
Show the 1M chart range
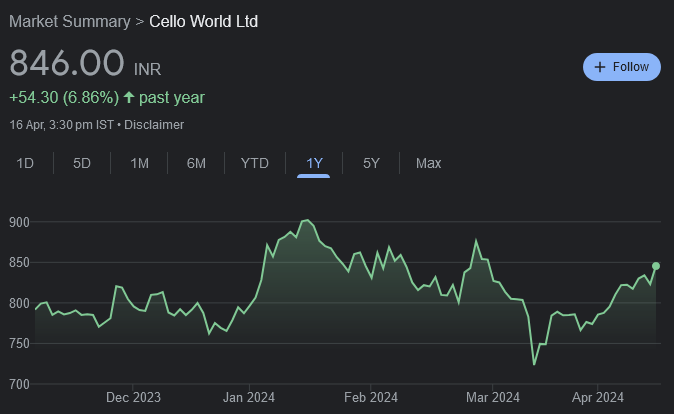pyautogui.click(x=139, y=163)
